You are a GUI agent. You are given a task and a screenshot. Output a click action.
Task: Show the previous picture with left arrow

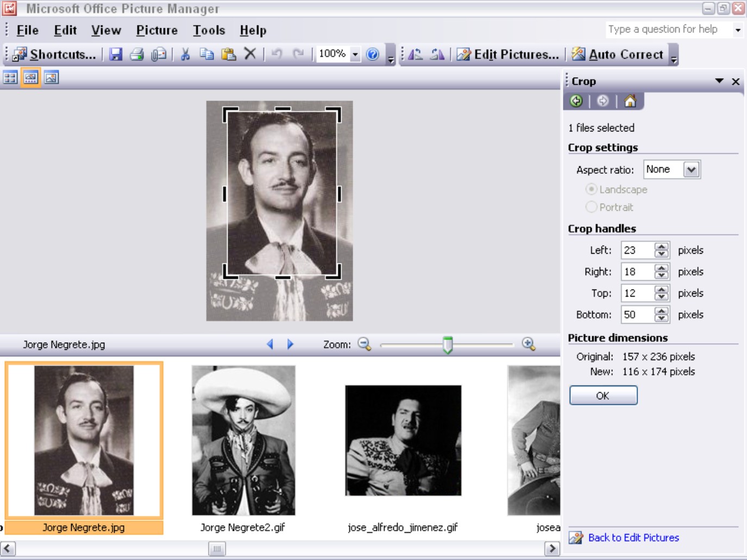[270, 344]
